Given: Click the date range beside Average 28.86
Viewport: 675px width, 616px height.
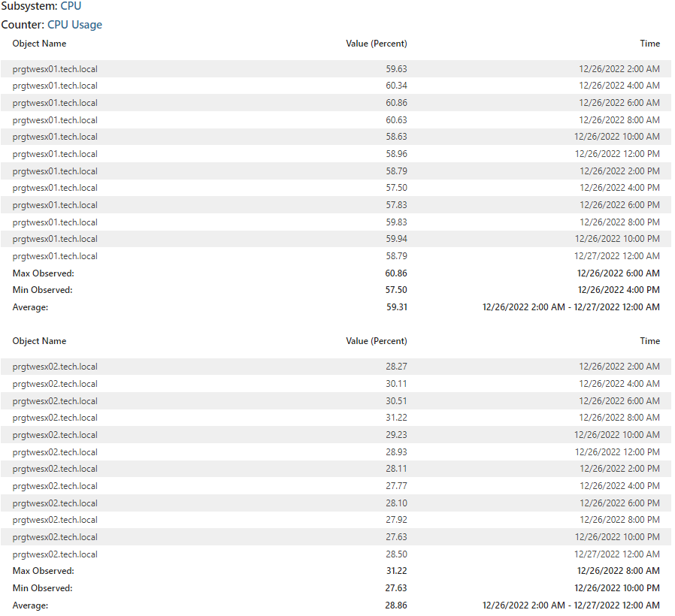Looking at the screenshot, I should (x=571, y=605).
